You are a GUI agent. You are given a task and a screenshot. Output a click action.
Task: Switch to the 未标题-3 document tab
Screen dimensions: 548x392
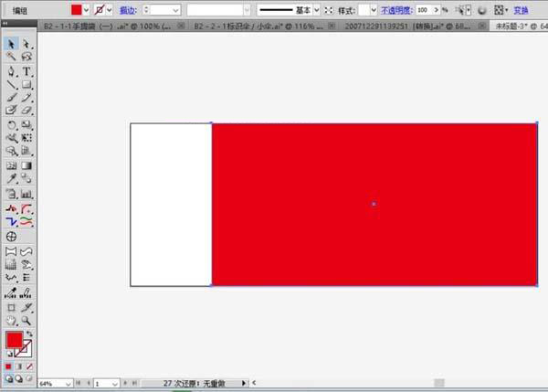521,26
